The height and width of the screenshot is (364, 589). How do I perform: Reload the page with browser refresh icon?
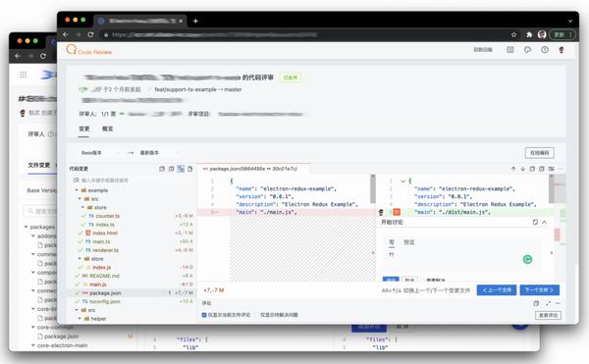pos(90,34)
